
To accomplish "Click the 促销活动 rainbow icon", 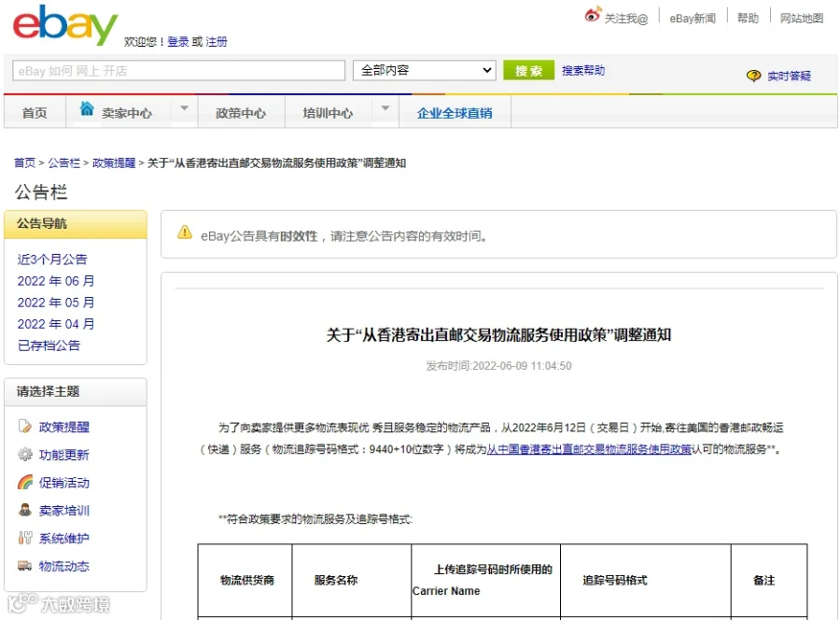I will point(24,483).
